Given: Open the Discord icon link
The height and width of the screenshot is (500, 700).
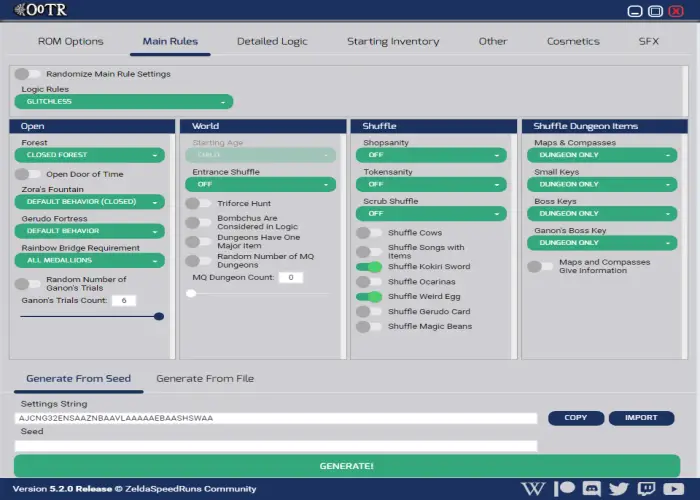Looking at the screenshot, I should [592, 489].
